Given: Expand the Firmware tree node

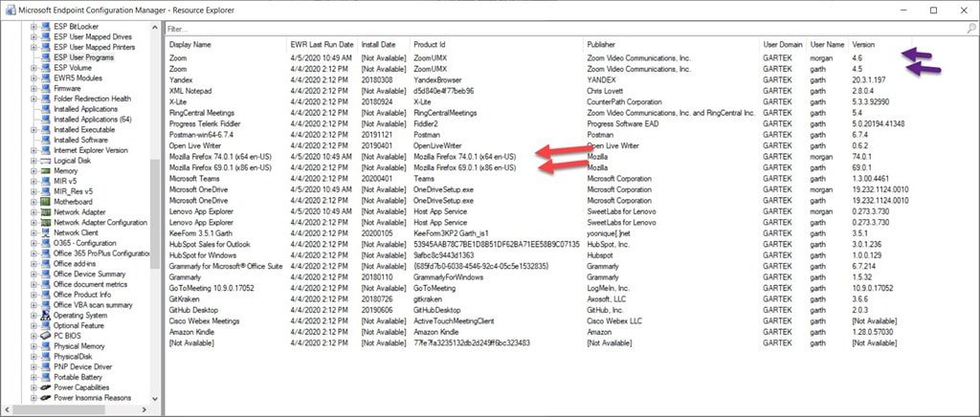Looking at the screenshot, I should (x=33, y=88).
